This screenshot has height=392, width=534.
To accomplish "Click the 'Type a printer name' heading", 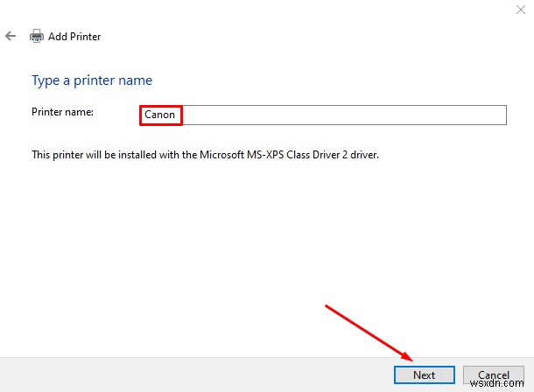I will click(x=92, y=80).
